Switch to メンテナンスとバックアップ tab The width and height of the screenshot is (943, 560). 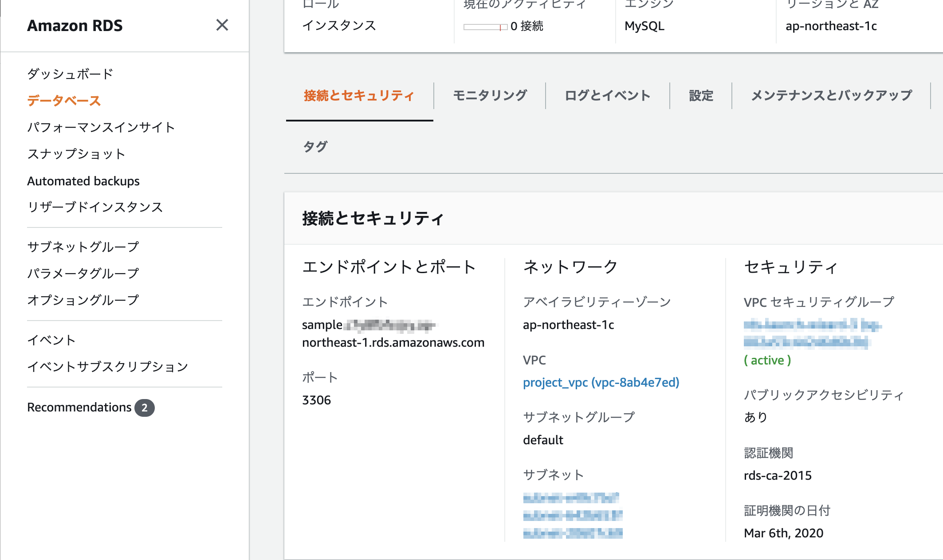(832, 96)
